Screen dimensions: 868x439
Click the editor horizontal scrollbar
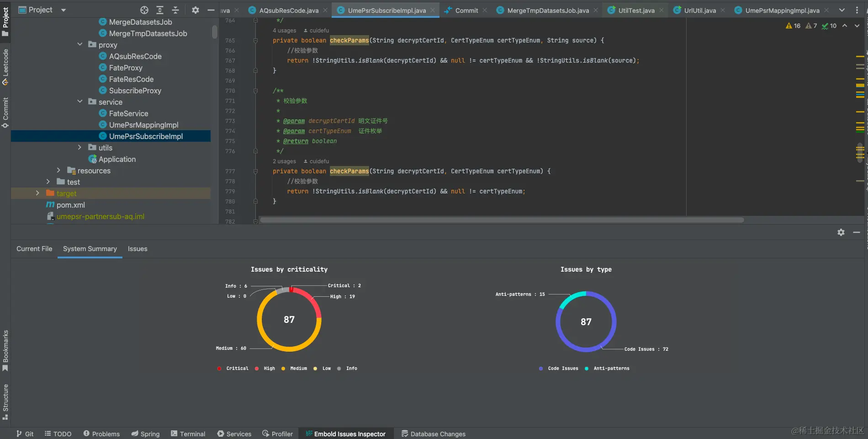pos(502,220)
